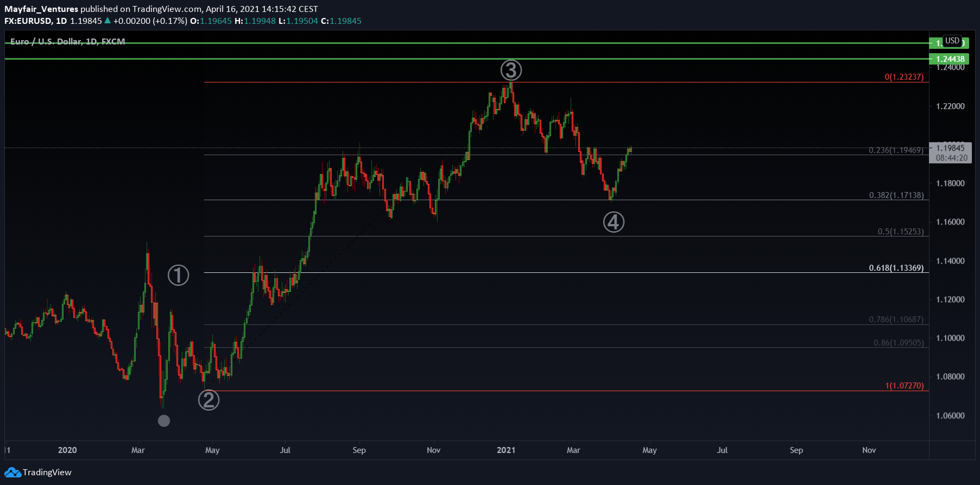Select the 0.86(1.09505) Fibonacci label
The image size is (980, 485).
(899, 343)
